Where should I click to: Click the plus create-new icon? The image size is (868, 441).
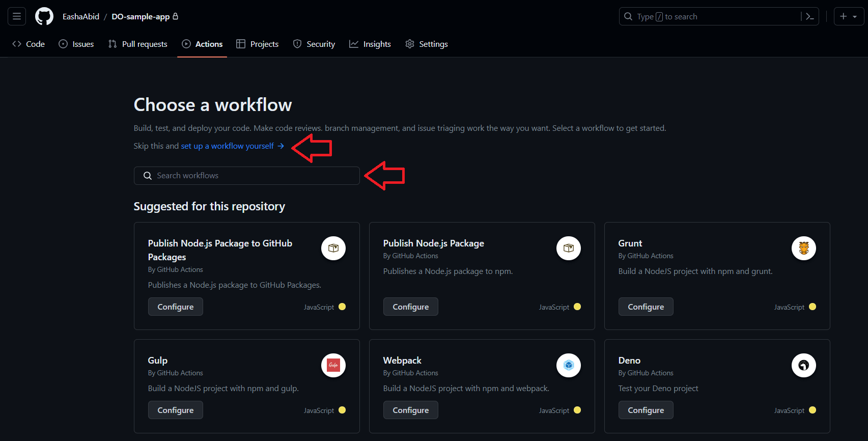tap(844, 16)
